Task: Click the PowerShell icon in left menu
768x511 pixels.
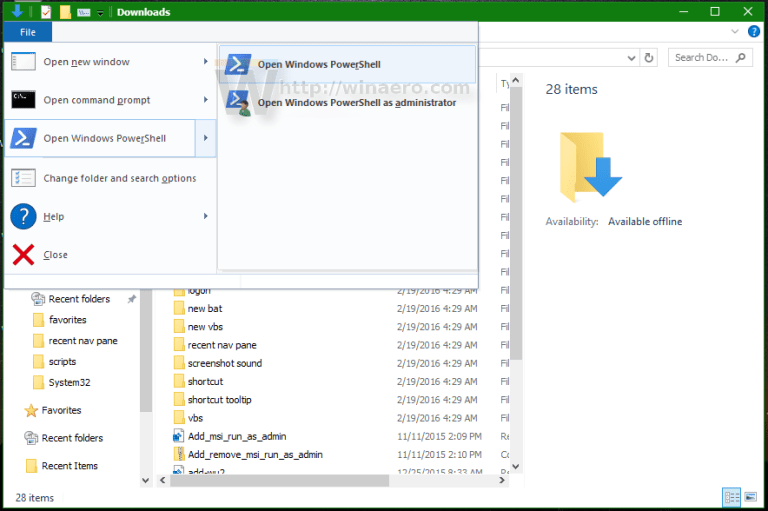Action: 23,138
